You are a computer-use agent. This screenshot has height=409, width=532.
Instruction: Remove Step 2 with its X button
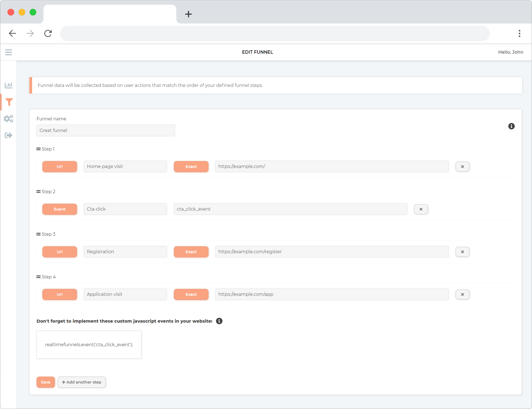[x=421, y=209]
